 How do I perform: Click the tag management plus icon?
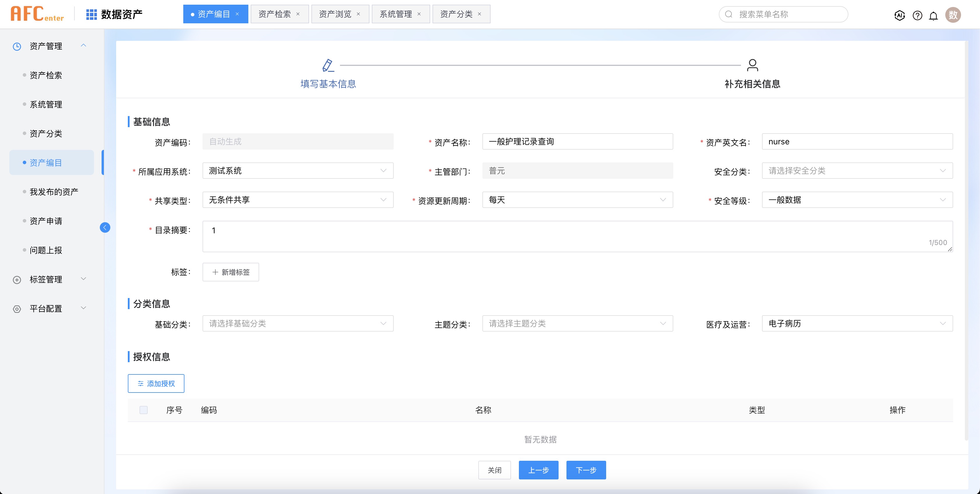click(17, 280)
